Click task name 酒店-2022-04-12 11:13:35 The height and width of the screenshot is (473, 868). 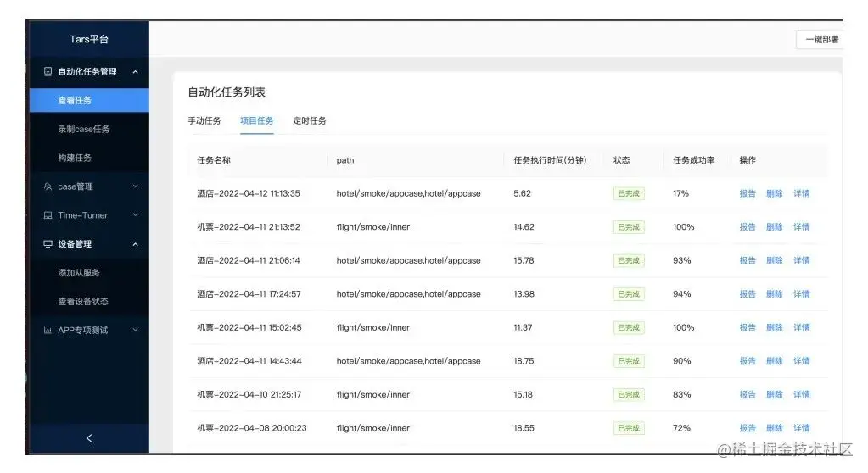point(249,193)
